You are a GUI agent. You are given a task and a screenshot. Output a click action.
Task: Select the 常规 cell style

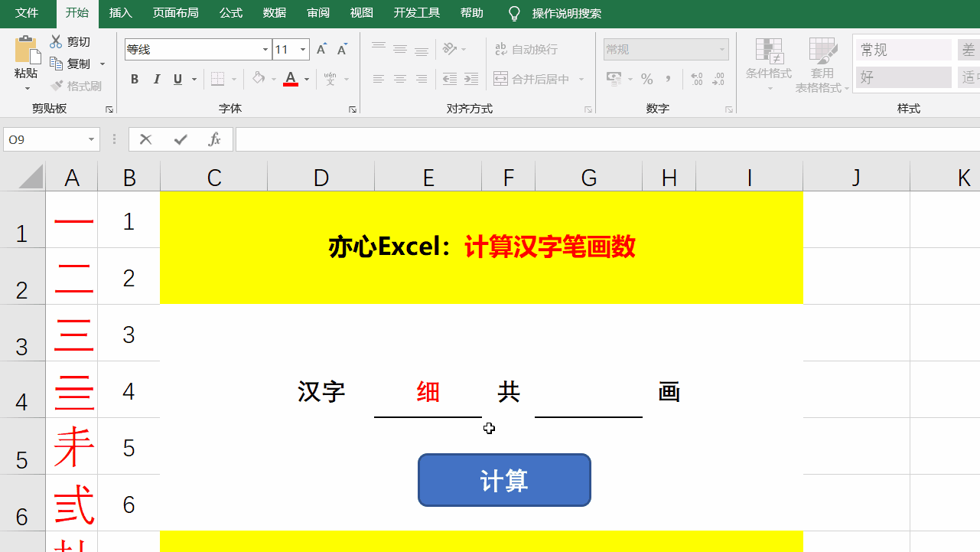coord(903,50)
